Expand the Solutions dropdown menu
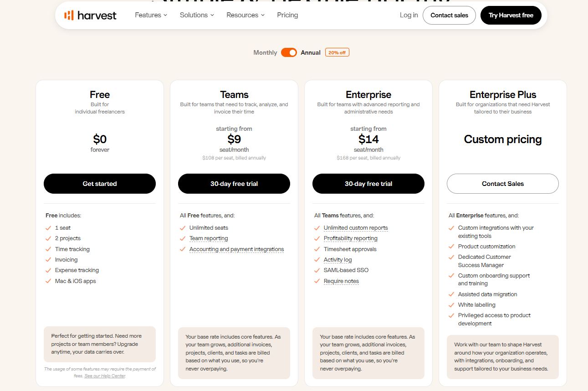The image size is (588, 391). [197, 15]
